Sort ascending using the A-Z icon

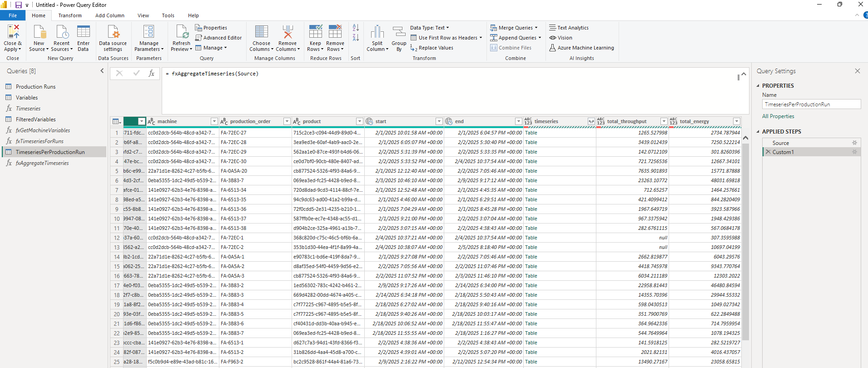(356, 28)
